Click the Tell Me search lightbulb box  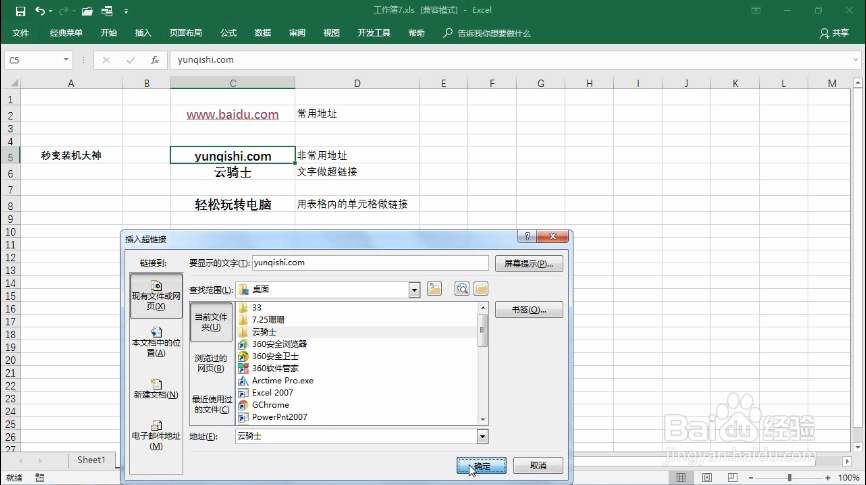point(487,33)
